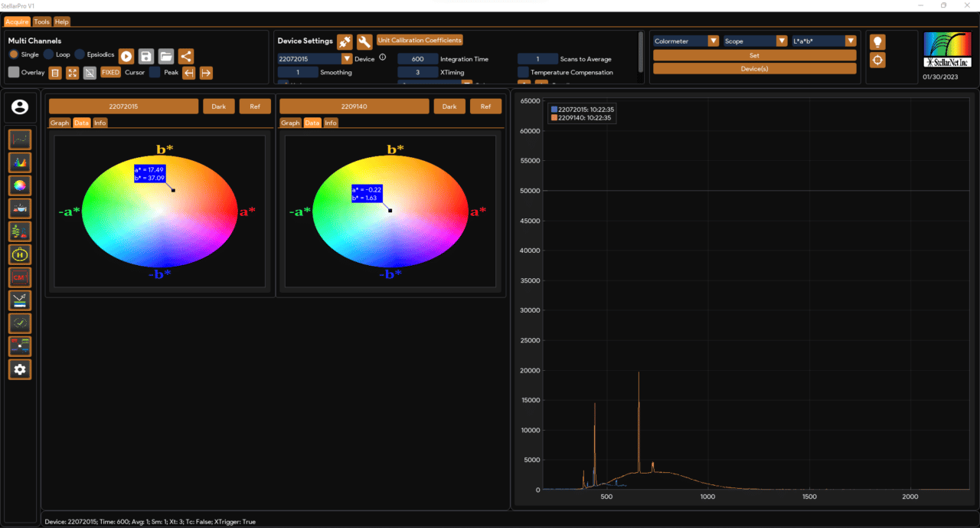Open the Scope measurement mode dropdown
The width and height of the screenshot is (980, 528).
pyautogui.click(x=782, y=41)
